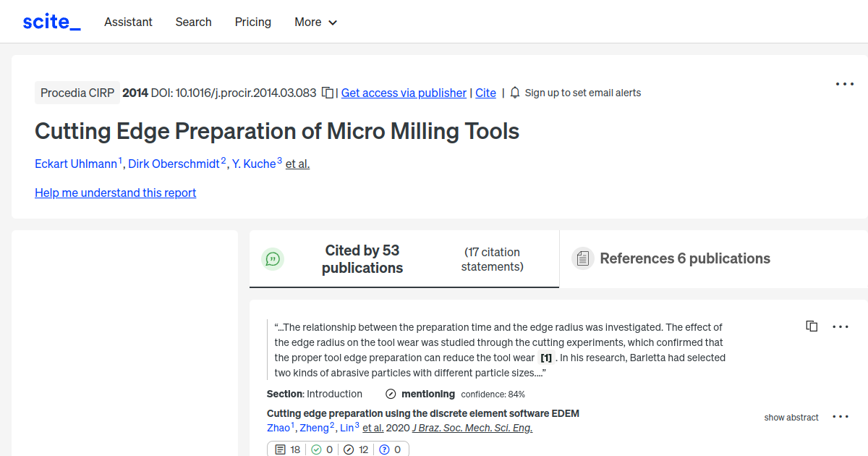Screen dimensions: 868x456
Task: Open the Cited by 53 publications tab
Action: 362,258
